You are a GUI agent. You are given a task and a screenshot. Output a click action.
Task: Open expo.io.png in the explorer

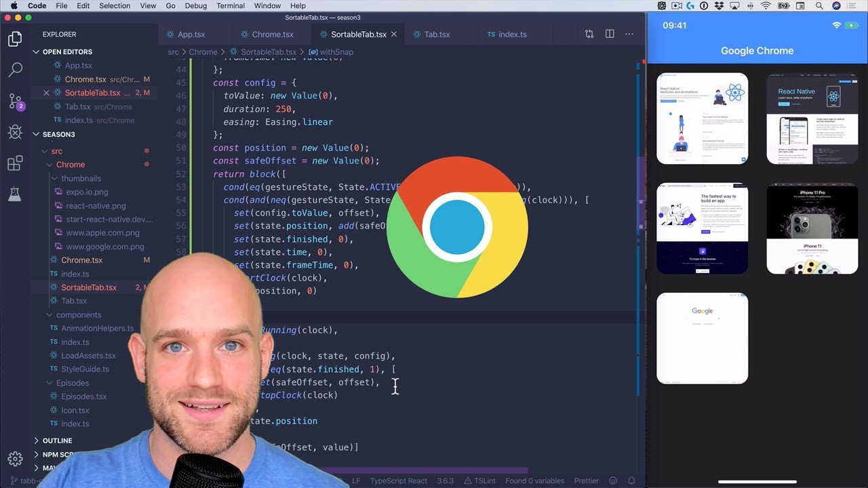[x=87, y=192]
